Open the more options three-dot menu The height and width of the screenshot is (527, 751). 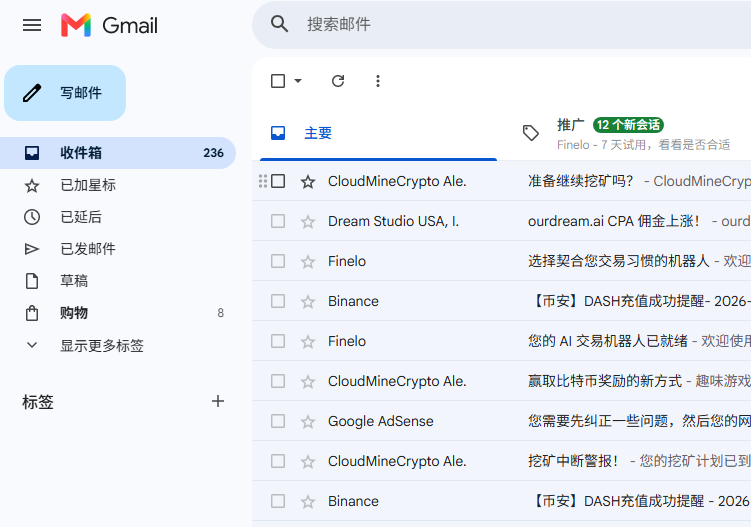pos(378,81)
